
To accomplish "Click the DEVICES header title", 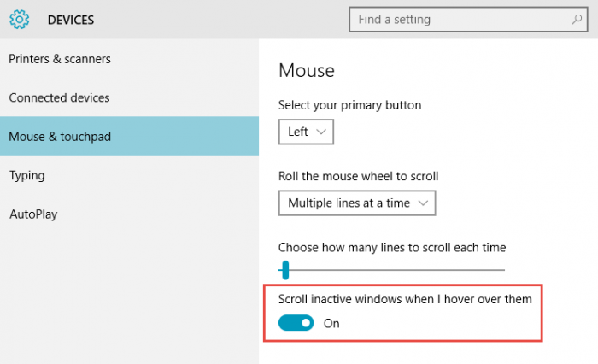I will pos(71,19).
